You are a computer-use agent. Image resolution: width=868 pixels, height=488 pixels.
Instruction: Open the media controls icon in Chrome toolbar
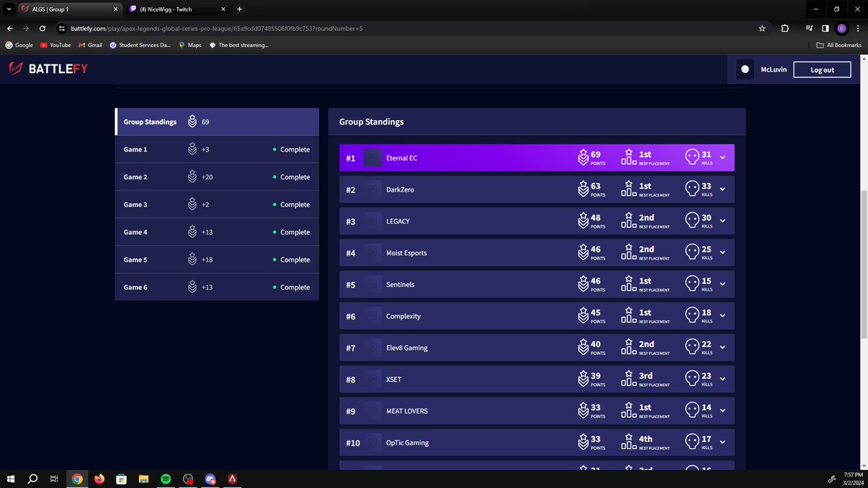(x=809, y=28)
